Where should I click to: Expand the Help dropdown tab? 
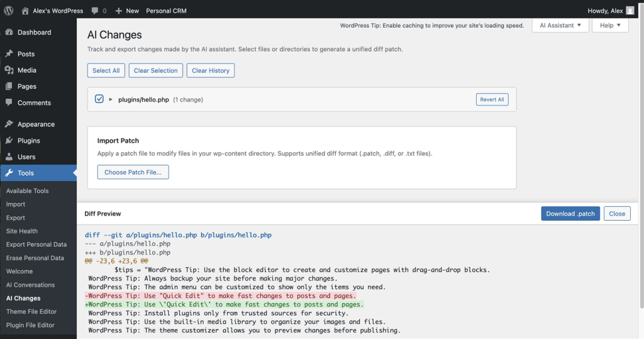[610, 25]
